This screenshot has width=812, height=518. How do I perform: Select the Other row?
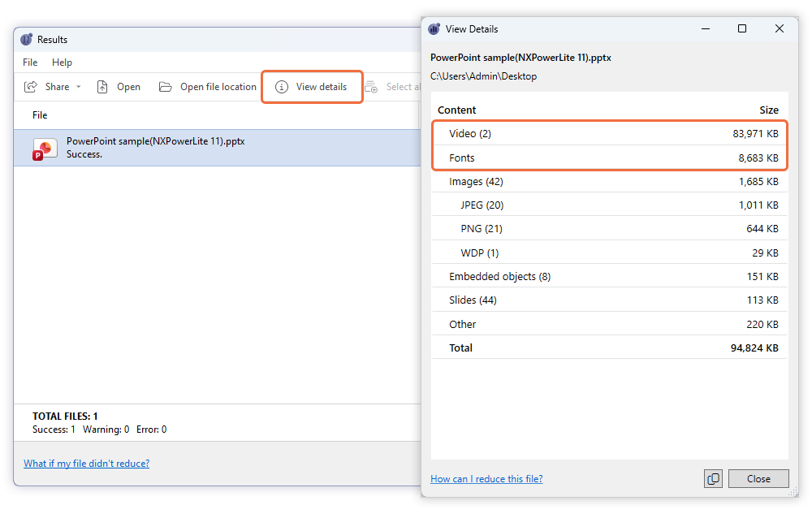[x=610, y=324]
